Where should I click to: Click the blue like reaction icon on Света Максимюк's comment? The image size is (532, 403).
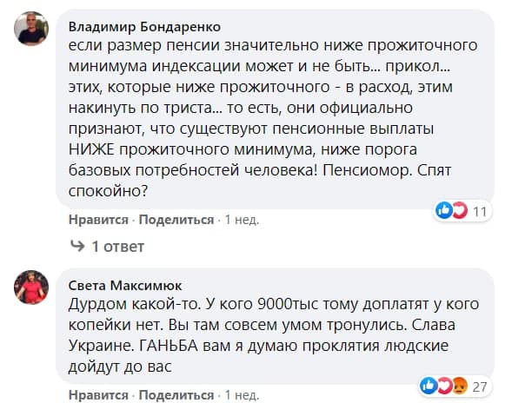pyautogui.click(x=427, y=384)
